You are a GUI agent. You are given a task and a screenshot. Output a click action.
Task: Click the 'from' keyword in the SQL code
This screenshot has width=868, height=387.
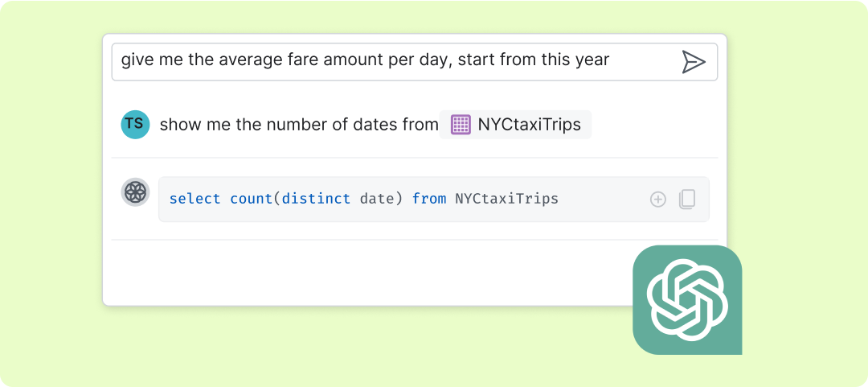pyautogui.click(x=429, y=199)
